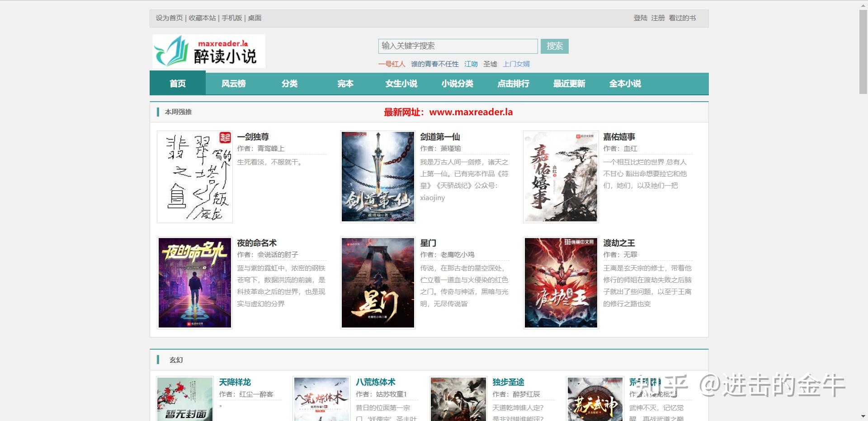Open the 独步圣途 book cover thumbnail

coord(458,399)
